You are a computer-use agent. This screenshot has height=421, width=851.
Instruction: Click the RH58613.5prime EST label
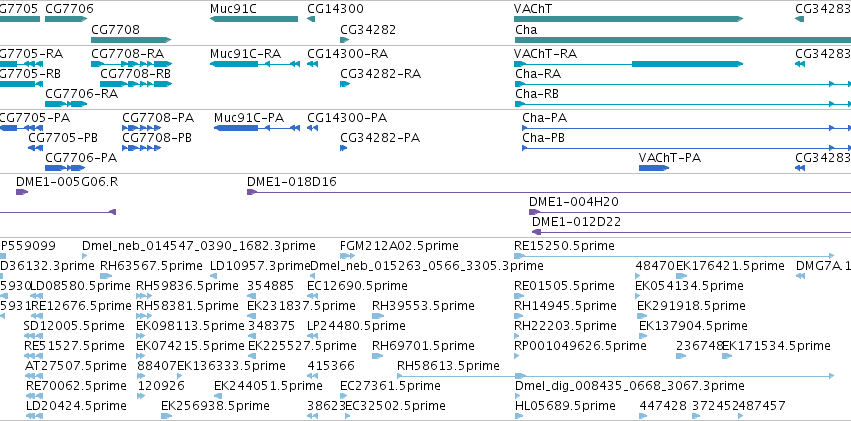448,366
